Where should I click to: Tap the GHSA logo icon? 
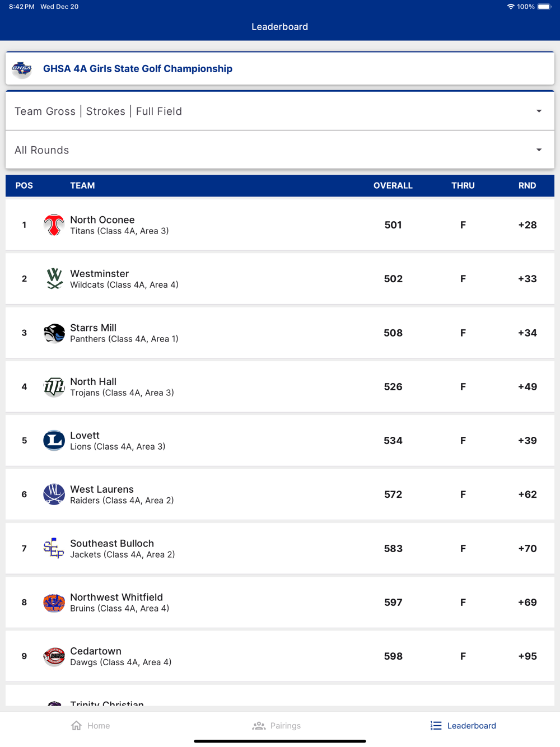pos(22,69)
